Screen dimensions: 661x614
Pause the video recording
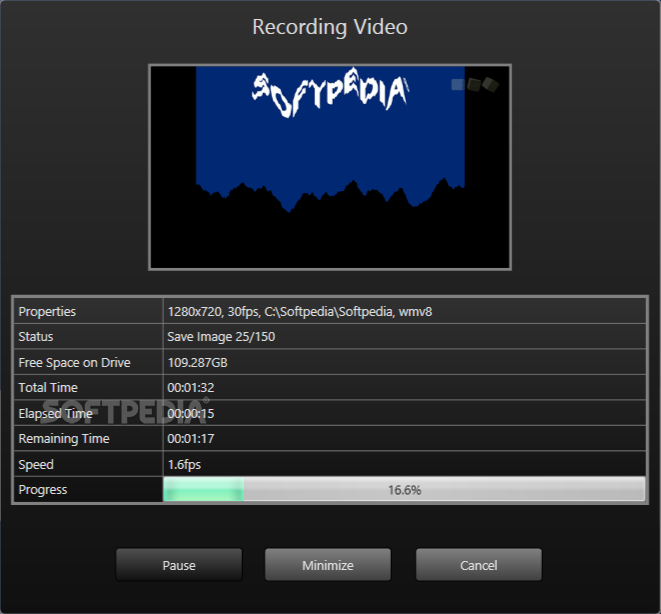(179, 565)
